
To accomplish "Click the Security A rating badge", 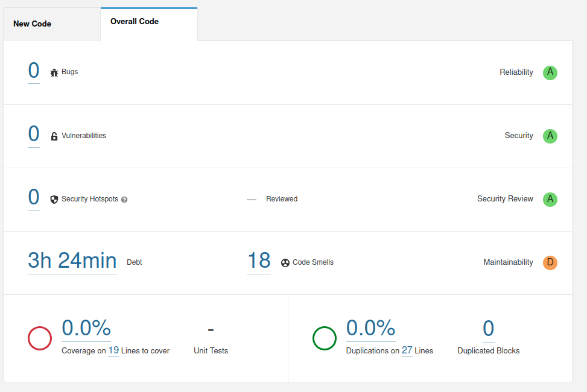I will 550,136.
